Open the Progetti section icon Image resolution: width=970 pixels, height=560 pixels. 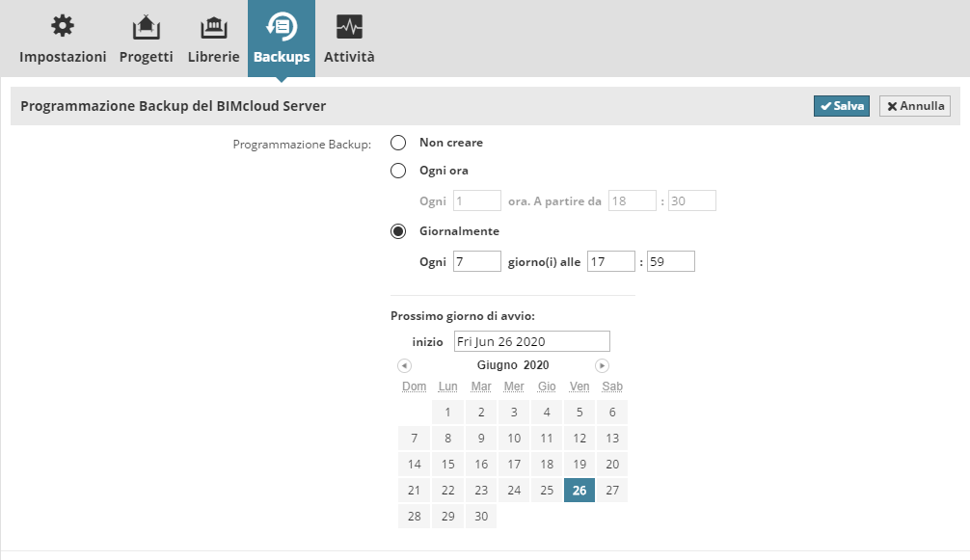[146, 26]
